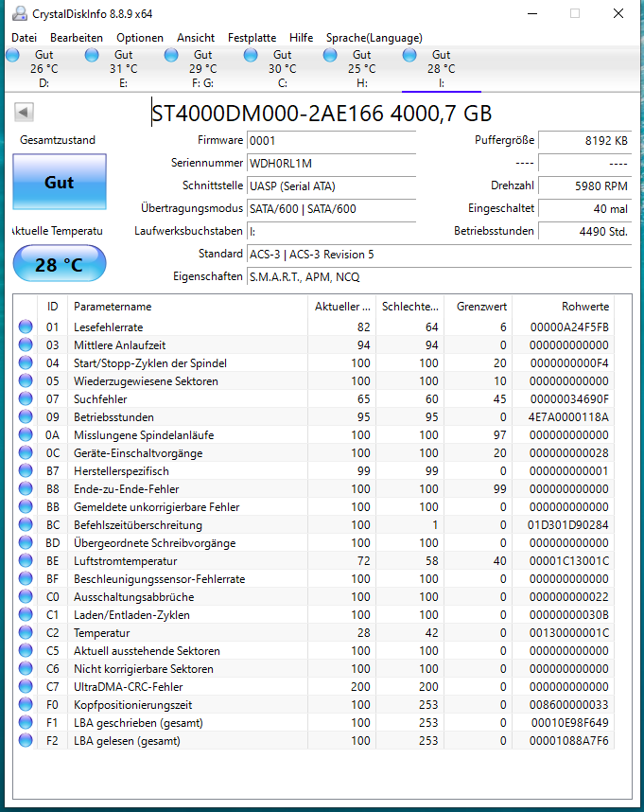Click status icon for Lesefehlerrate row
The height and width of the screenshot is (812, 644).
pyautogui.click(x=26, y=327)
